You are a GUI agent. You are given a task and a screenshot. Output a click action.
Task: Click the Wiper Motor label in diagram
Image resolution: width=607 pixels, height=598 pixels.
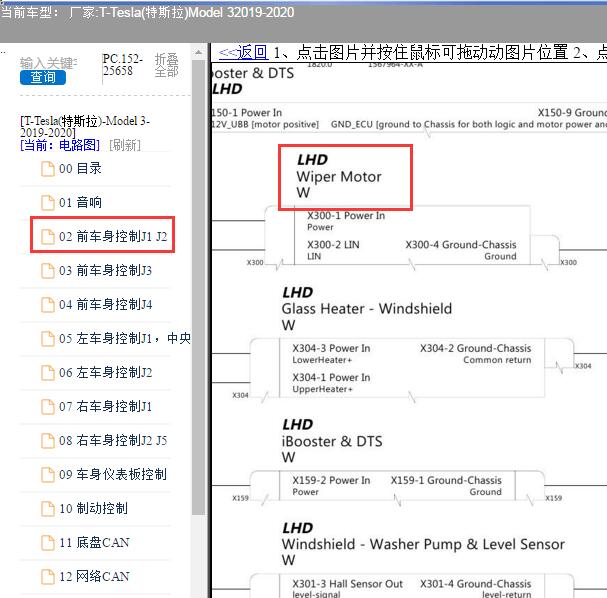tap(339, 177)
